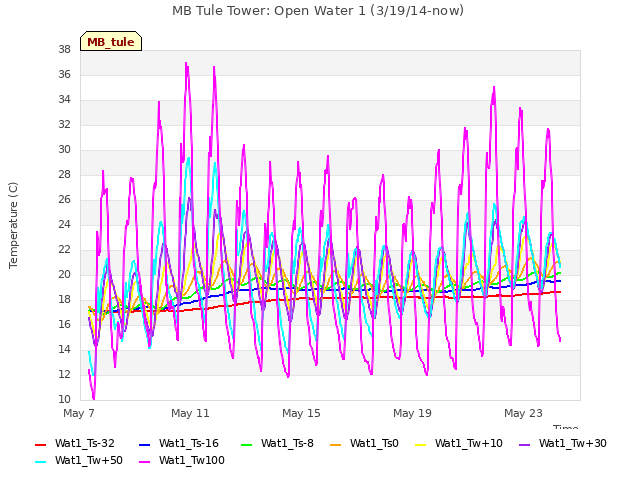Viewport: 640px width, 480px height.
Task: Select the Wat1_Tw+50 legend label
Action: pyautogui.click(x=89, y=461)
